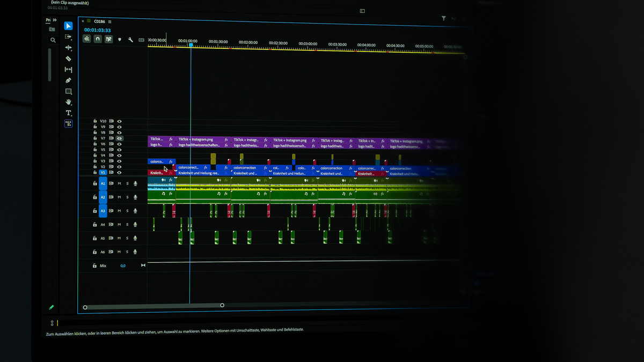Viewport: 644px width, 362px height.
Task: Toggle Snap with the magnet icon
Action: (98, 39)
